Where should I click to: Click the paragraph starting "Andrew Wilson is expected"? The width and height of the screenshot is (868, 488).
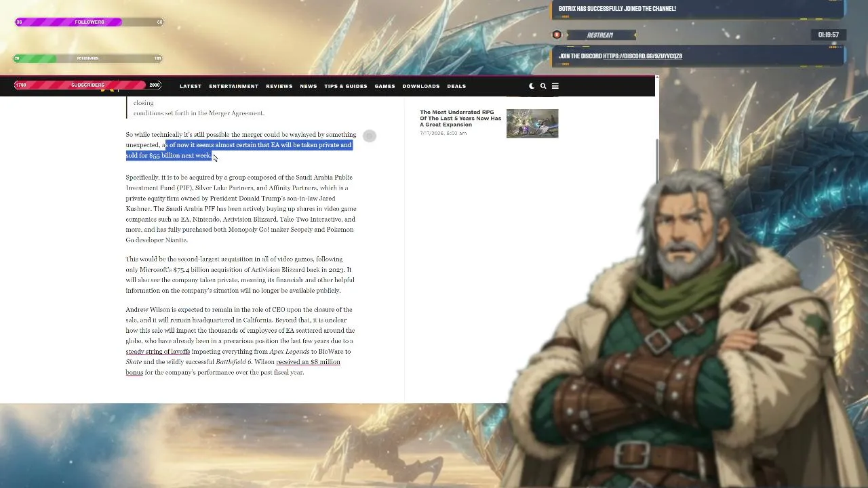pos(241,341)
